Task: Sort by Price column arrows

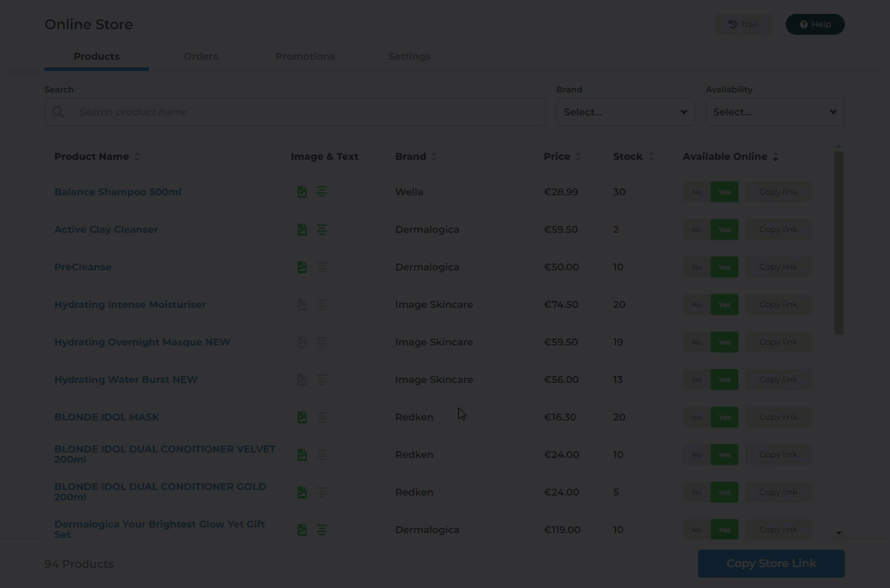Action: (x=578, y=156)
